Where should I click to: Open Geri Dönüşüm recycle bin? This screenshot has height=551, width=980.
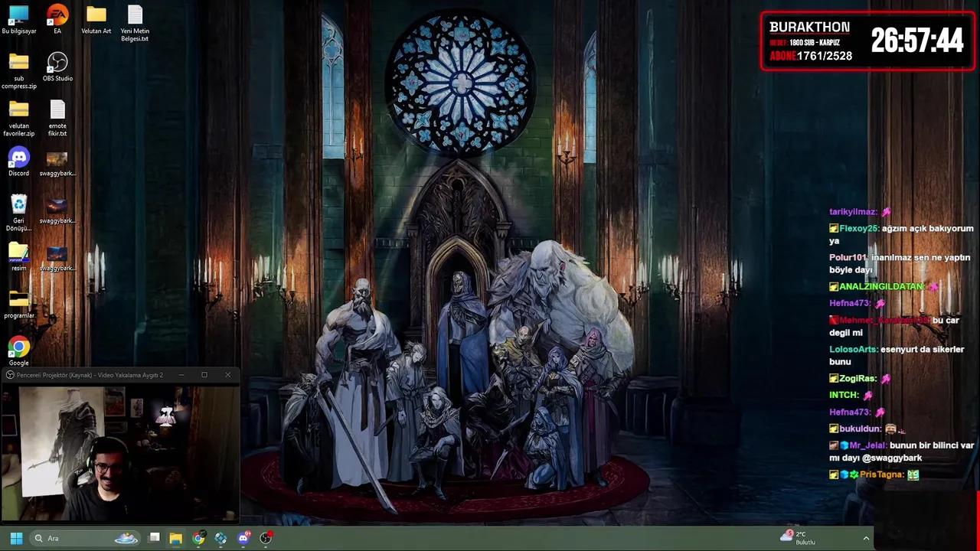[x=19, y=213]
